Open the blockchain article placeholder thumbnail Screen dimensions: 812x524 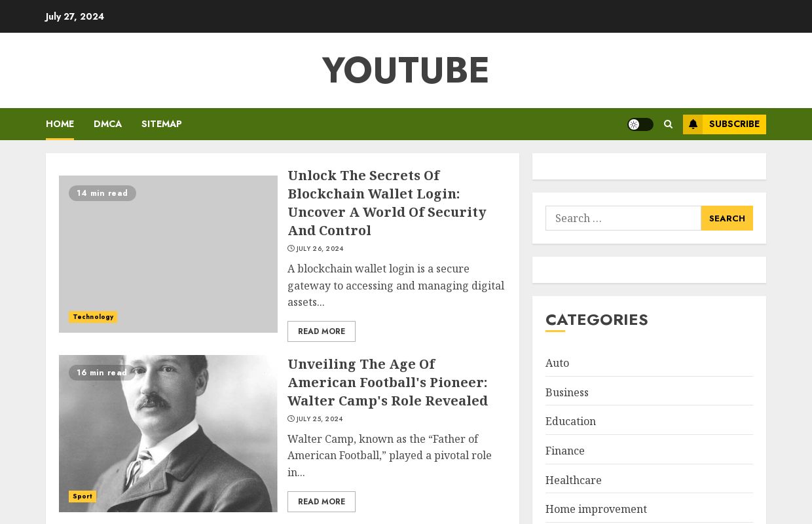(168, 254)
